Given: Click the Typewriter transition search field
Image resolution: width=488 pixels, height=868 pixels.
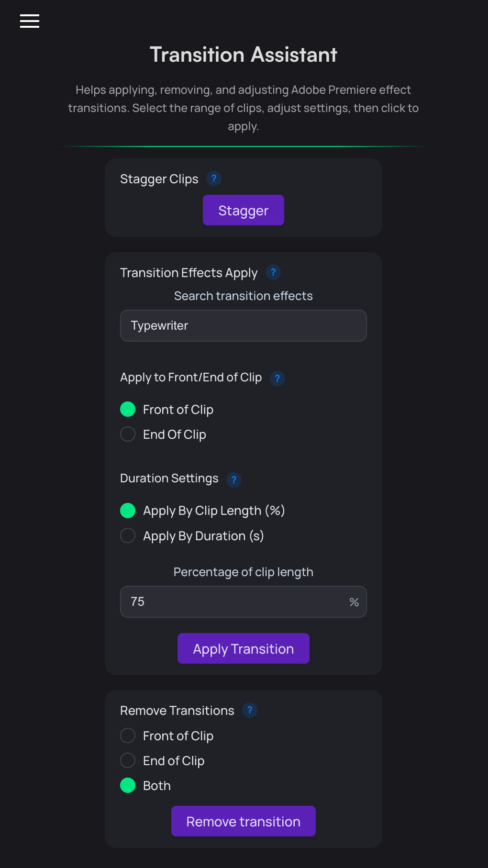Looking at the screenshot, I should point(243,325).
